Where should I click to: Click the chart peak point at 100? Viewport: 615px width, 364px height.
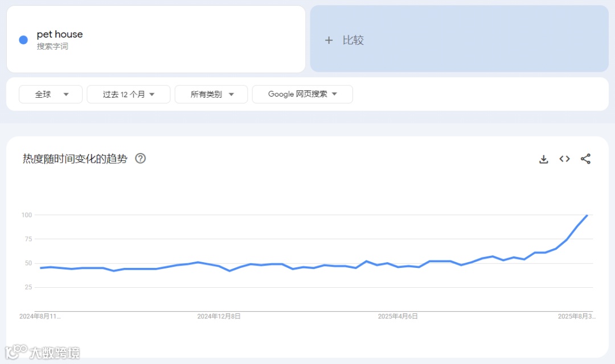coord(587,215)
